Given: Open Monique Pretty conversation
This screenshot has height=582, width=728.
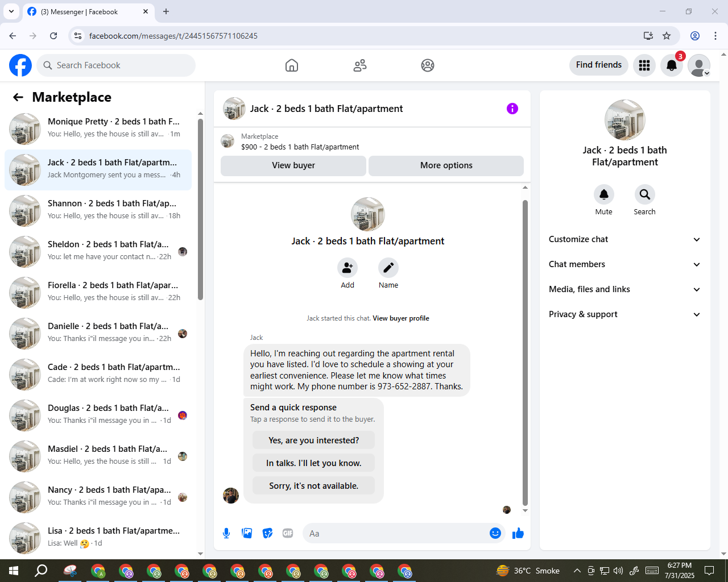Looking at the screenshot, I should coord(98,129).
